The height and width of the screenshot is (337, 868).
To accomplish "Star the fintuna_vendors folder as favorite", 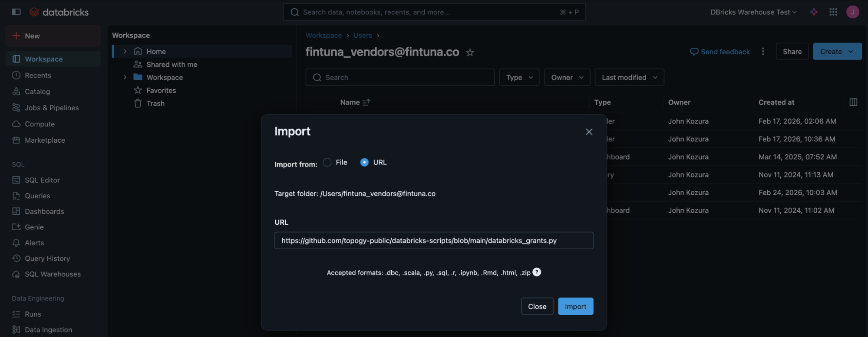I will pyautogui.click(x=470, y=52).
